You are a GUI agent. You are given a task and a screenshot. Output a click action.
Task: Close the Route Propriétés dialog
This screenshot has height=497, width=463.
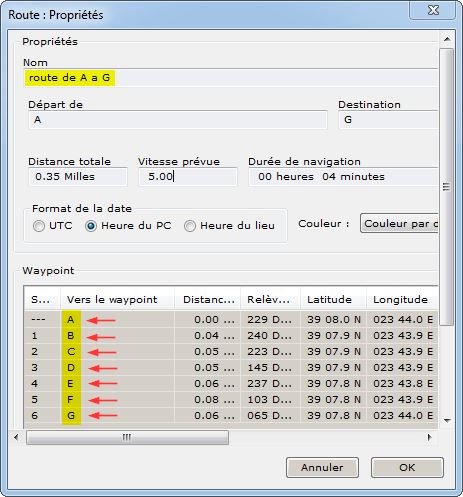[x=433, y=11]
